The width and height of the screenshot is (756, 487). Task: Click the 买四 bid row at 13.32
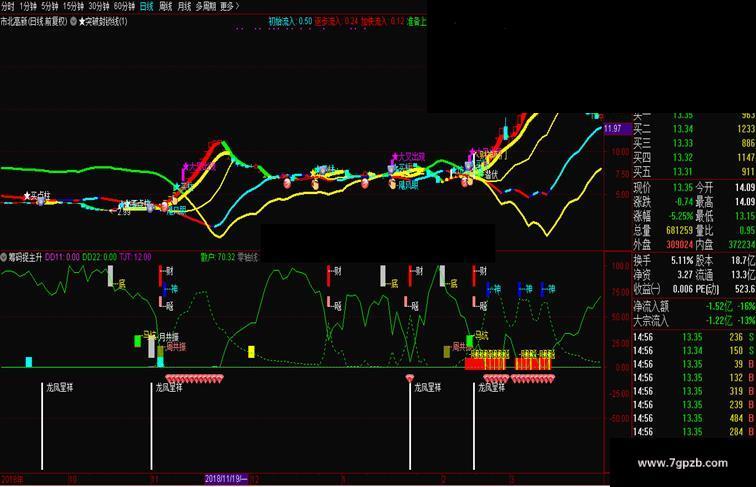694,157
